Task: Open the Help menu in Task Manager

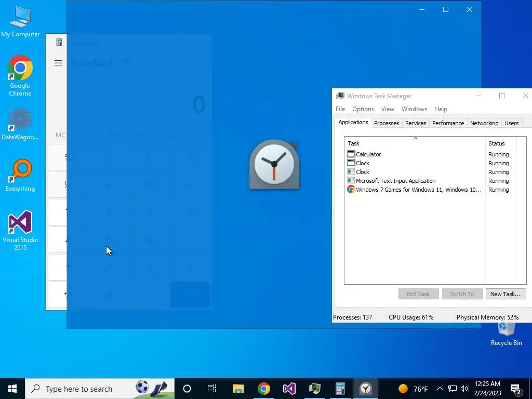Action: tap(441, 109)
